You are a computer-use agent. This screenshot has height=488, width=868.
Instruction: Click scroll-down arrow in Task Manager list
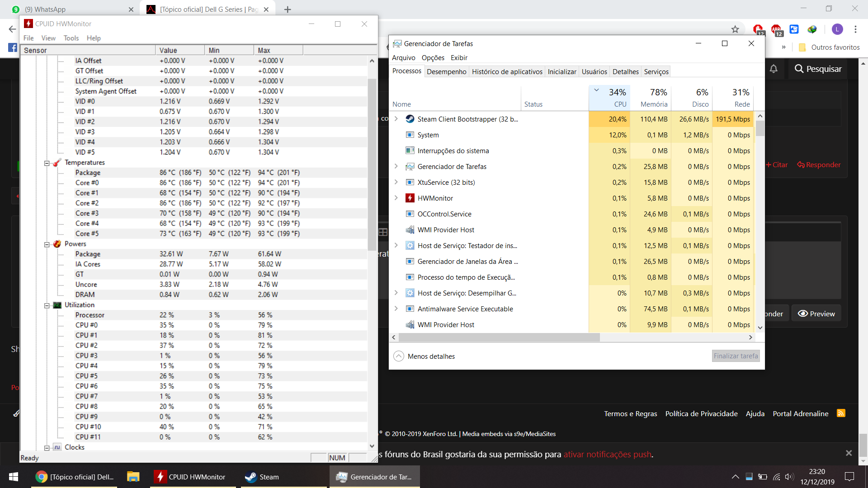(x=760, y=327)
